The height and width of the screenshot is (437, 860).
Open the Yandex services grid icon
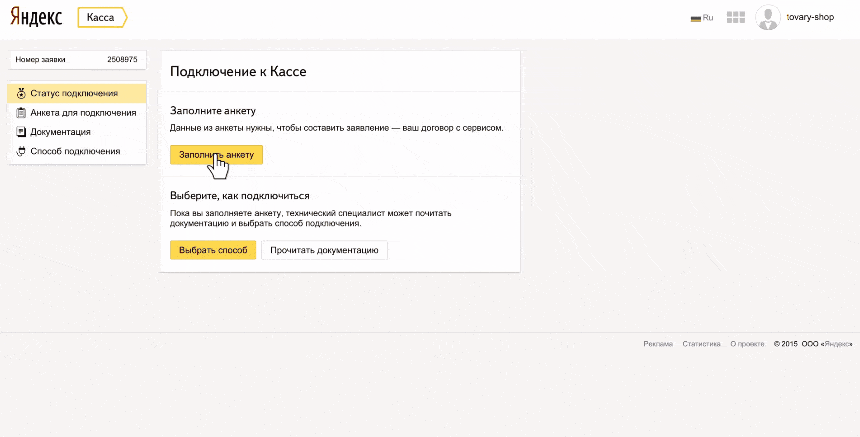coord(736,17)
